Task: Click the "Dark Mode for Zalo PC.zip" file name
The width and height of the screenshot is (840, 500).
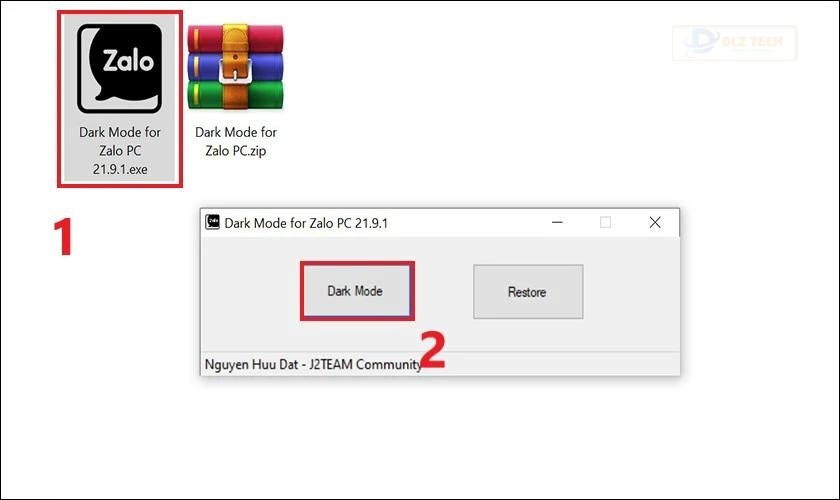Action: pos(236,141)
